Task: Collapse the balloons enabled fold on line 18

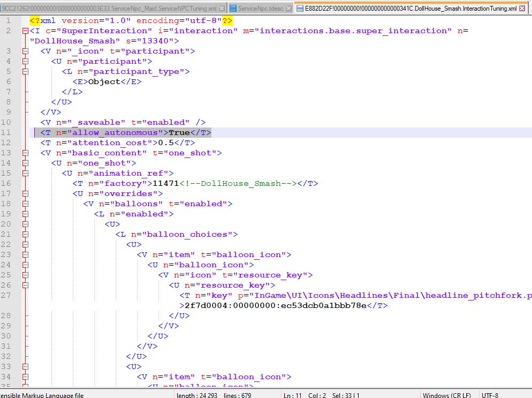Action: [x=25, y=204]
